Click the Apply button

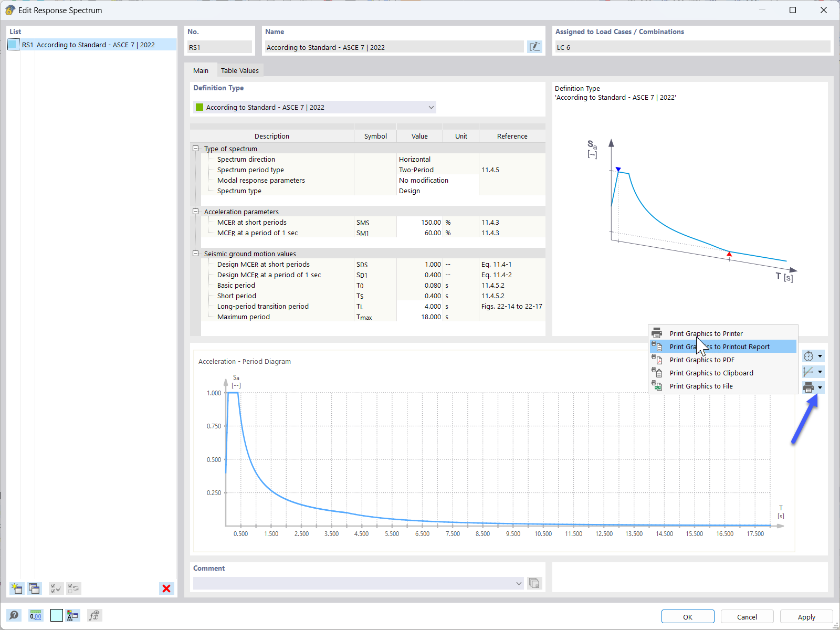(x=806, y=617)
